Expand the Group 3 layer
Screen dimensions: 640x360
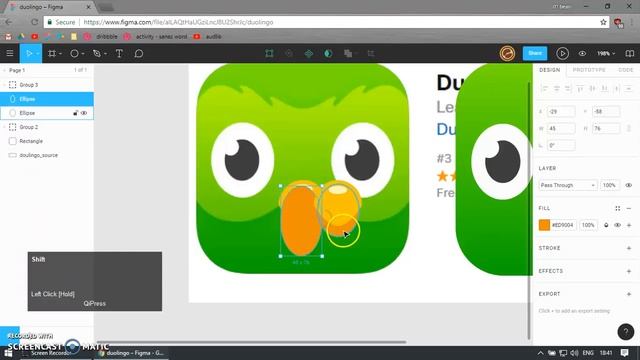[x=4, y=85]
